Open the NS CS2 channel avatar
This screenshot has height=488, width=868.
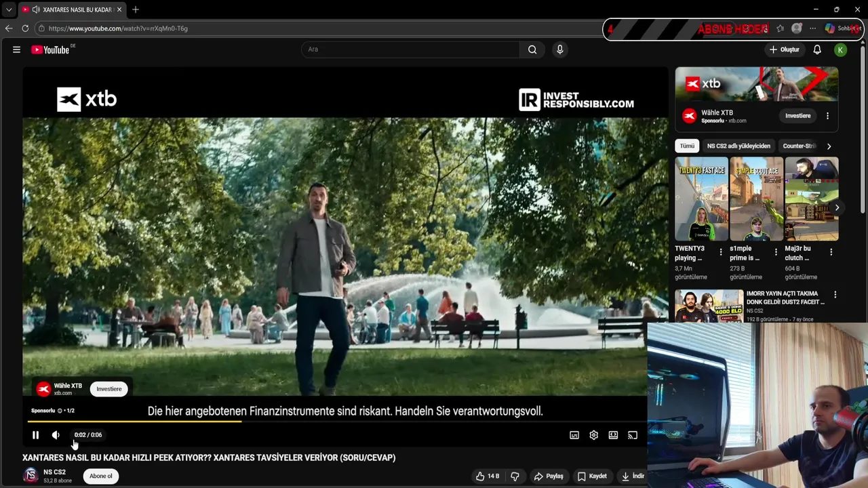[31, 476]
